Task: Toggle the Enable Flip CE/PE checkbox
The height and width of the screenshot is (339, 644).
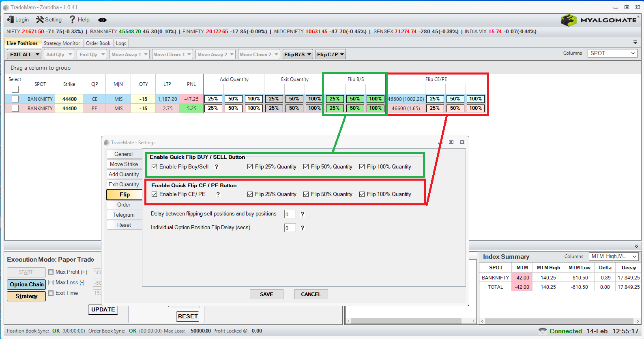Action: (x=155, y=194)
